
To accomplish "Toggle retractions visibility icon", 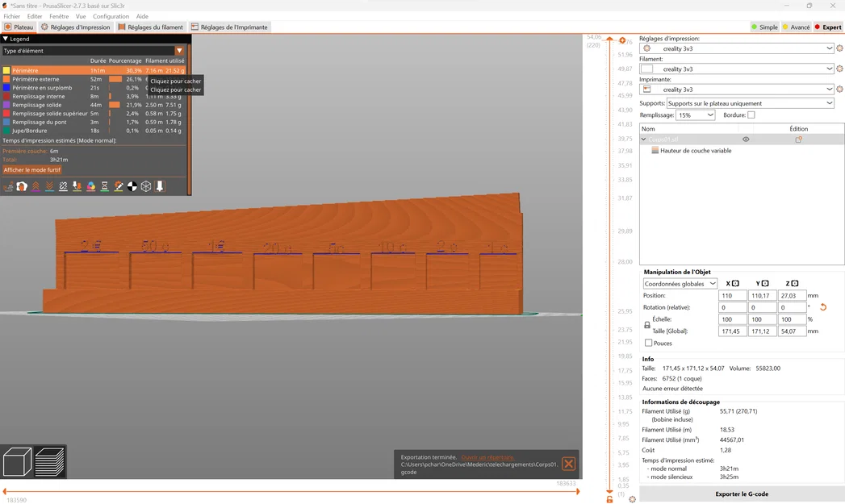I will (x=36, y=186).
